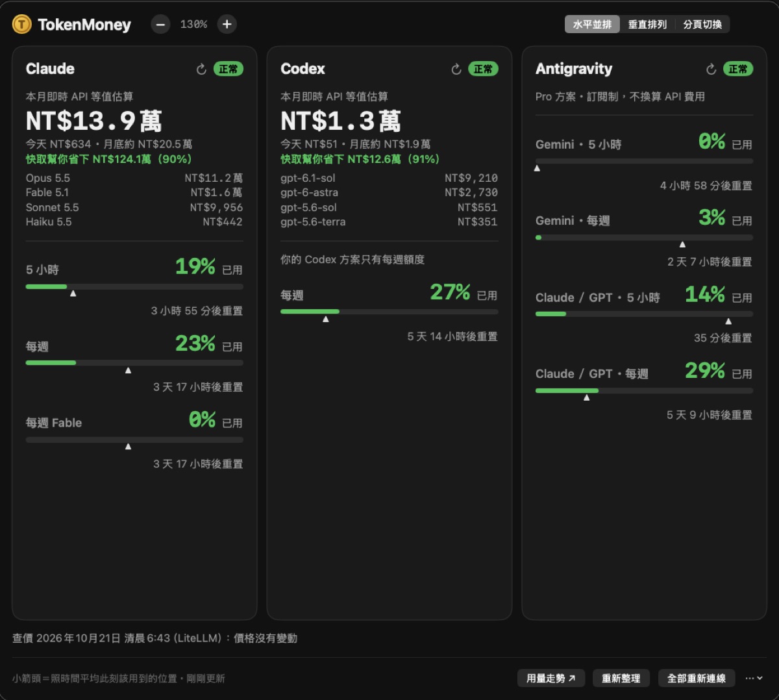The height and width of the screenshot is (700, 779).
Task: Click the NT$13.9萬 Claude total
Action: tap(94, 121)
